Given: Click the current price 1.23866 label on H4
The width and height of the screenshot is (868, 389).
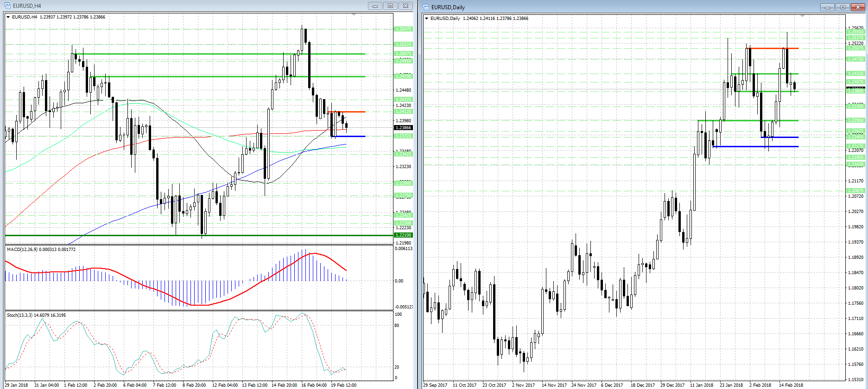Looking at the screenshot, I should pyautogui.click(x=403, y=128).
